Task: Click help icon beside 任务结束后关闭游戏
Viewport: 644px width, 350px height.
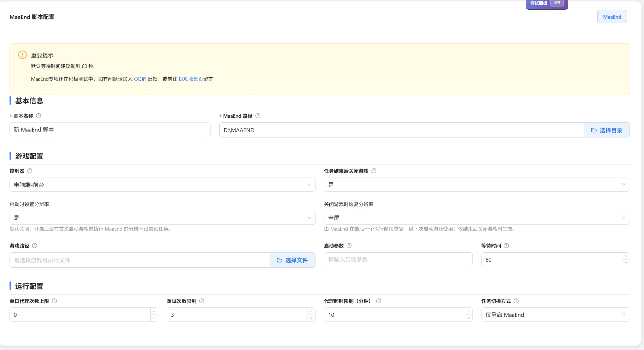Action: pyautogui.click(x=374, y=171)
